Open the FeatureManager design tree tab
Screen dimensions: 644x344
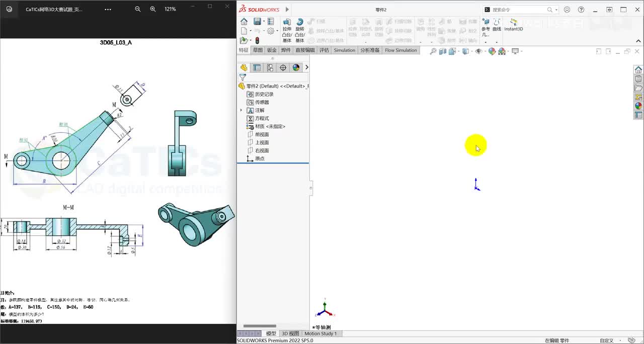pyautogui.click(x=244, y=67)
